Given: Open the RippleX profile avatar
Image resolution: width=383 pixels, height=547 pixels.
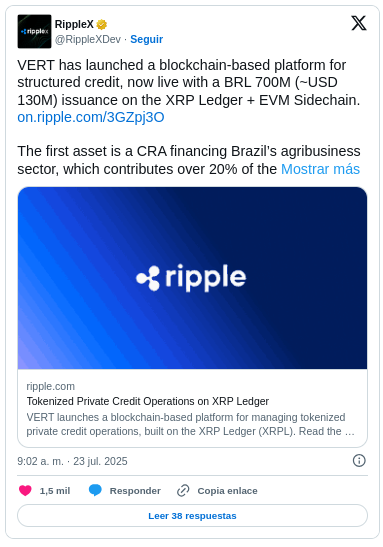Looking at the screenshot, I should [x=34, y=31].
